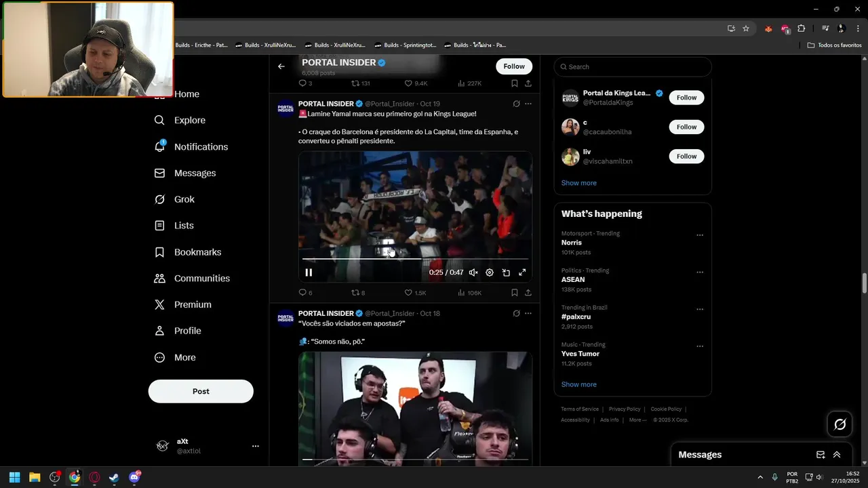Open the Chrome three-dot menu

click(858, 28)
